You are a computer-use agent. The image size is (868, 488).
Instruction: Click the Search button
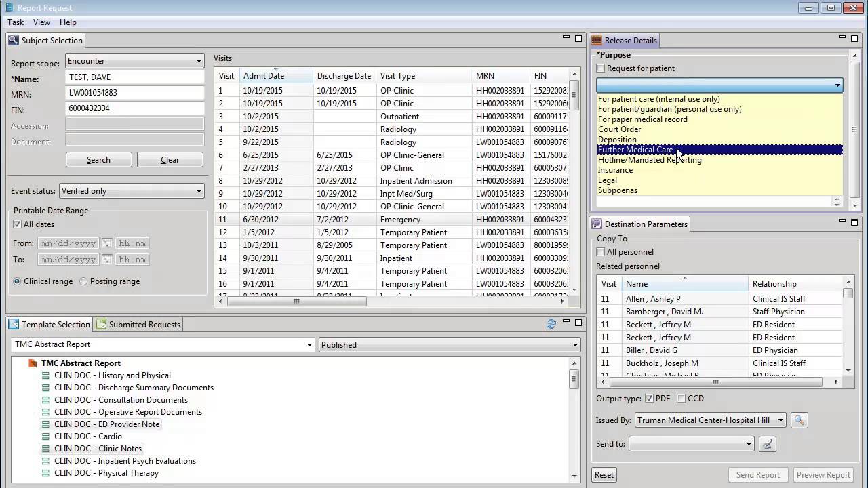coord(98,160)
